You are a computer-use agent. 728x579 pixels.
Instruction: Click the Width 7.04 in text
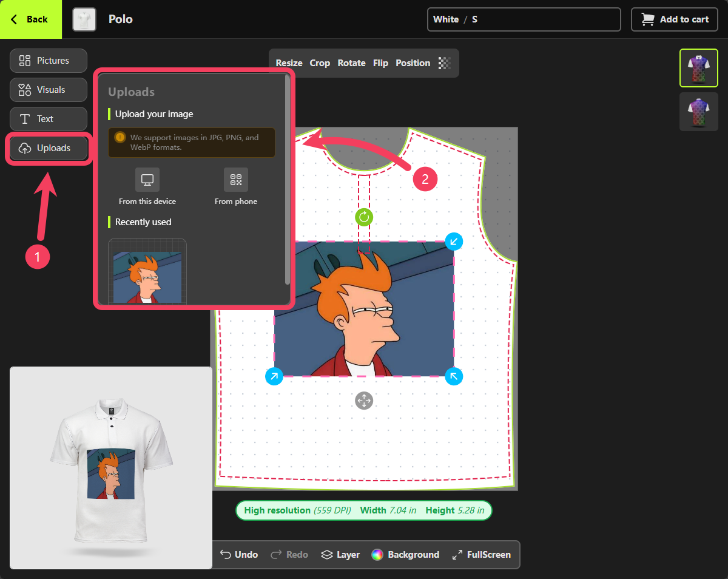388,510
